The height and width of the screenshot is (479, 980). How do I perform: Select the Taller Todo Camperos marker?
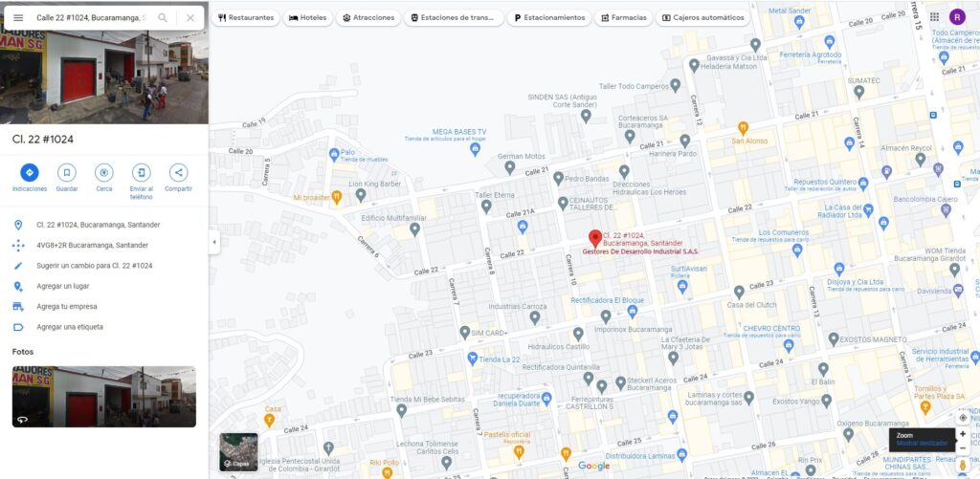pos(675,85)
